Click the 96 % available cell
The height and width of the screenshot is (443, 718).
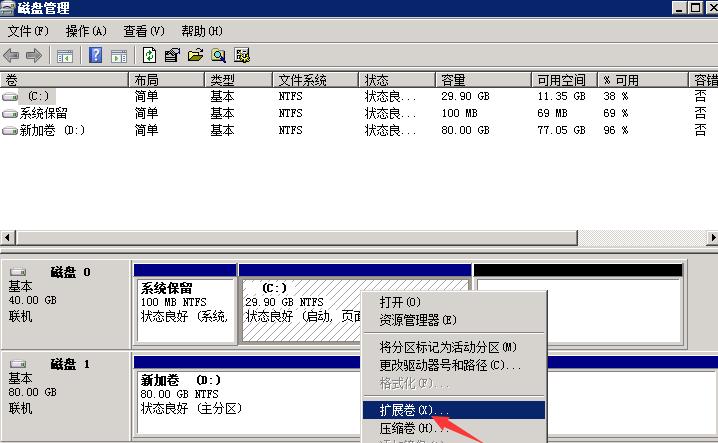(x=615, y=131)
